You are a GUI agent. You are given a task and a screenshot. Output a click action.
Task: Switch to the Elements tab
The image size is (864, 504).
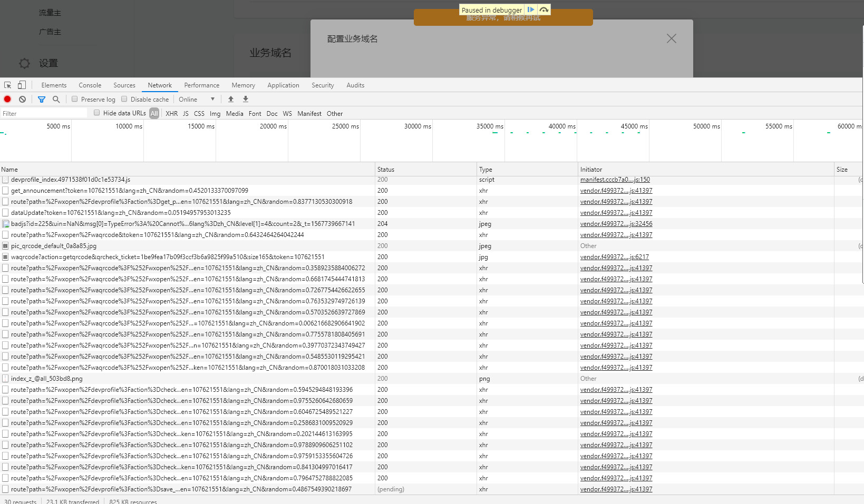click(54, 85)
